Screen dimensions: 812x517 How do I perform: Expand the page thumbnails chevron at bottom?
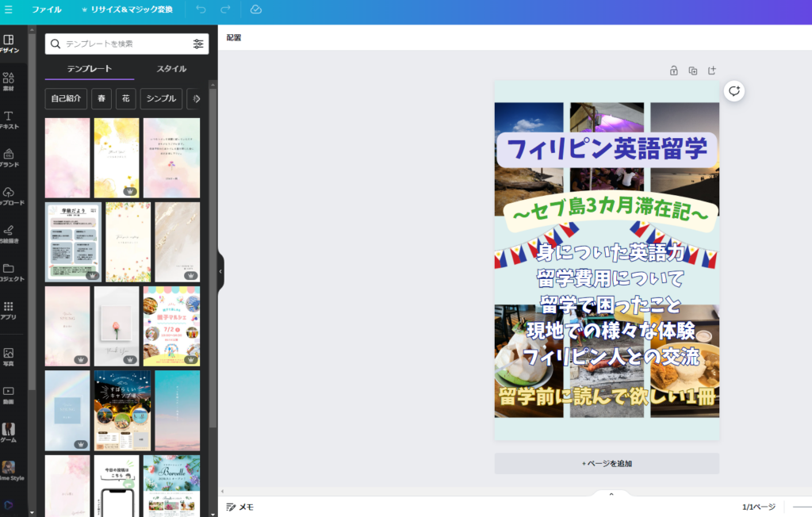tap(611, 494)
